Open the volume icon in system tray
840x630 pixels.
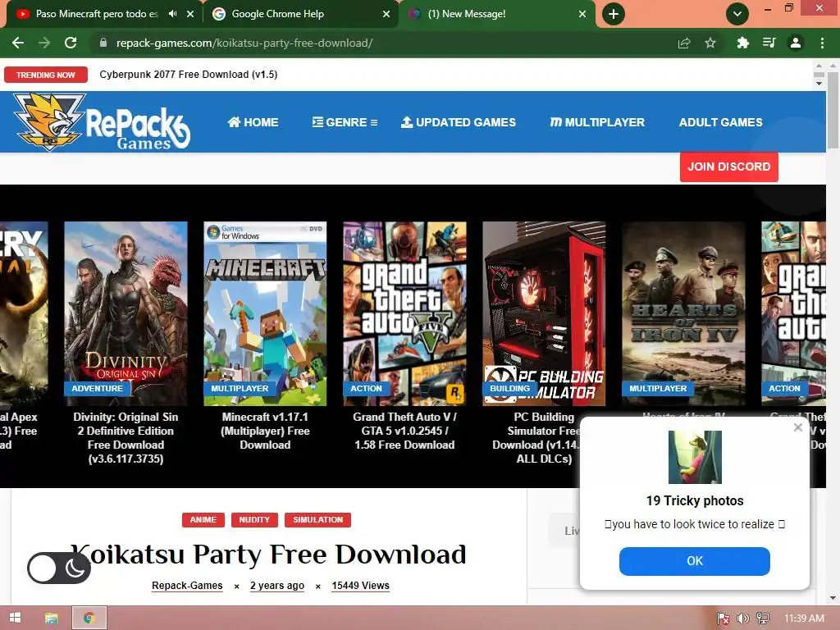[x=743, y=619]
